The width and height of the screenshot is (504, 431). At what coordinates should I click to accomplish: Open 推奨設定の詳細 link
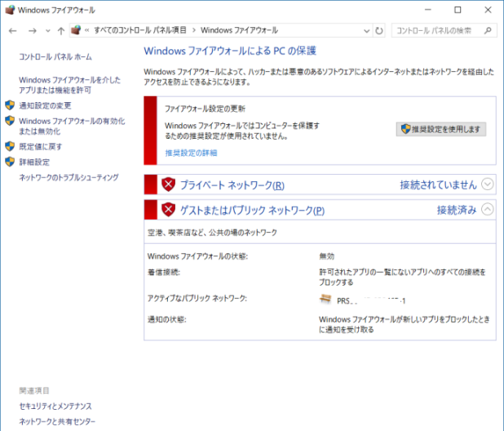[x=191, y=153]
